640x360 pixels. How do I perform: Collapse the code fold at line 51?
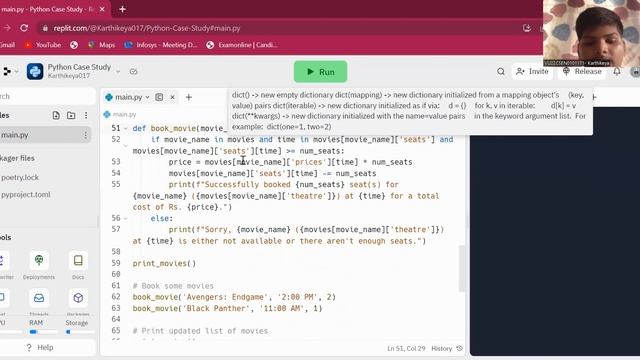pyautogui.click(x=126, y=129)
